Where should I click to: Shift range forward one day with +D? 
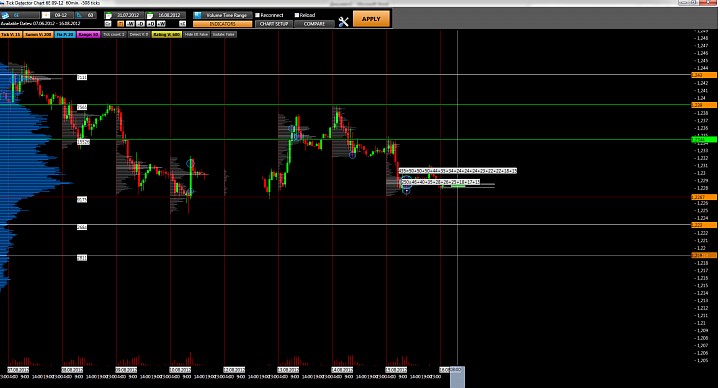coord(151,24)
